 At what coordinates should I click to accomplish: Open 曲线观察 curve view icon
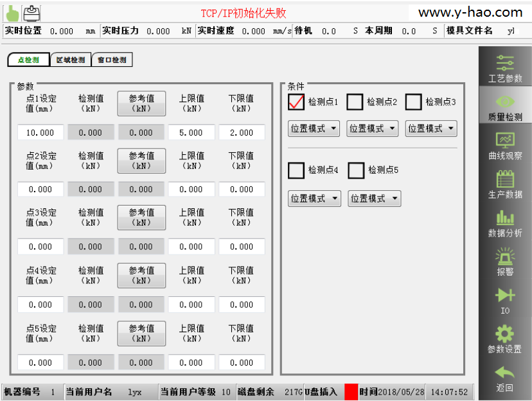[x=505, y=141]
